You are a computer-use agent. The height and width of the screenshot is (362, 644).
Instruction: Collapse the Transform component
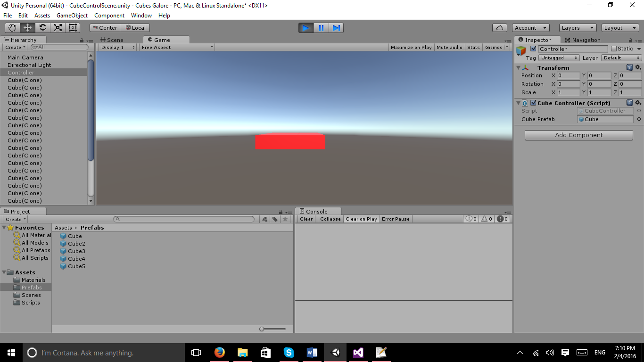pos(519,68)
